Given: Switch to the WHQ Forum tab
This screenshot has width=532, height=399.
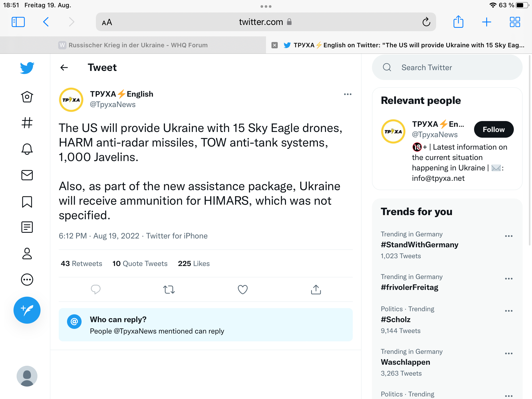Looking at the screenshot, I should 133,45.
